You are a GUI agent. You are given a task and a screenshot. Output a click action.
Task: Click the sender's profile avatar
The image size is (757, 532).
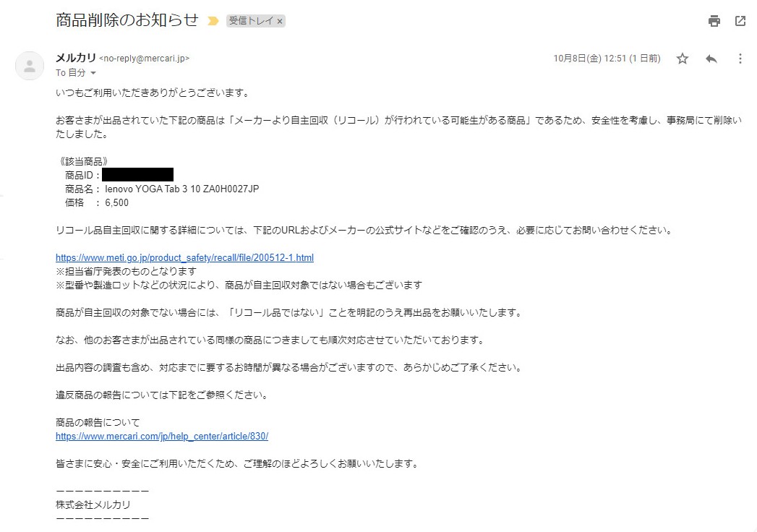click(x=30, y=66)
